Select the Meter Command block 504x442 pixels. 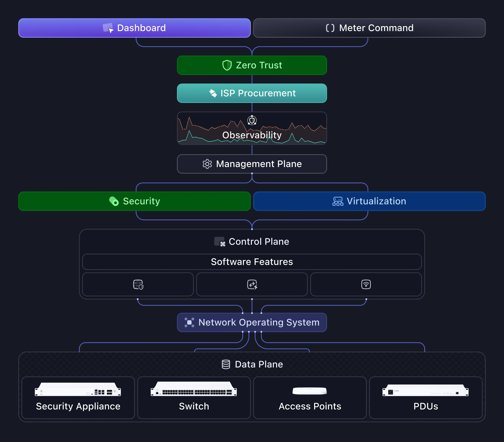[x=369, y=28]
